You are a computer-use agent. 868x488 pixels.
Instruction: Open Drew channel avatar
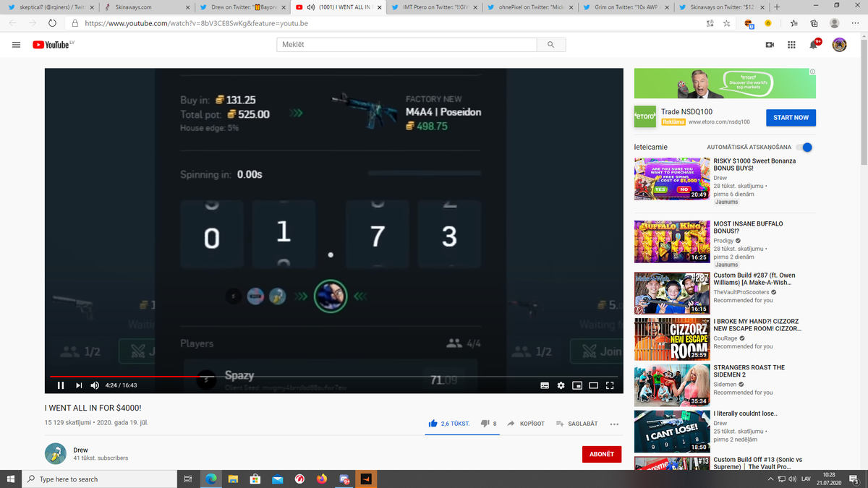click(x=56, y=454)
